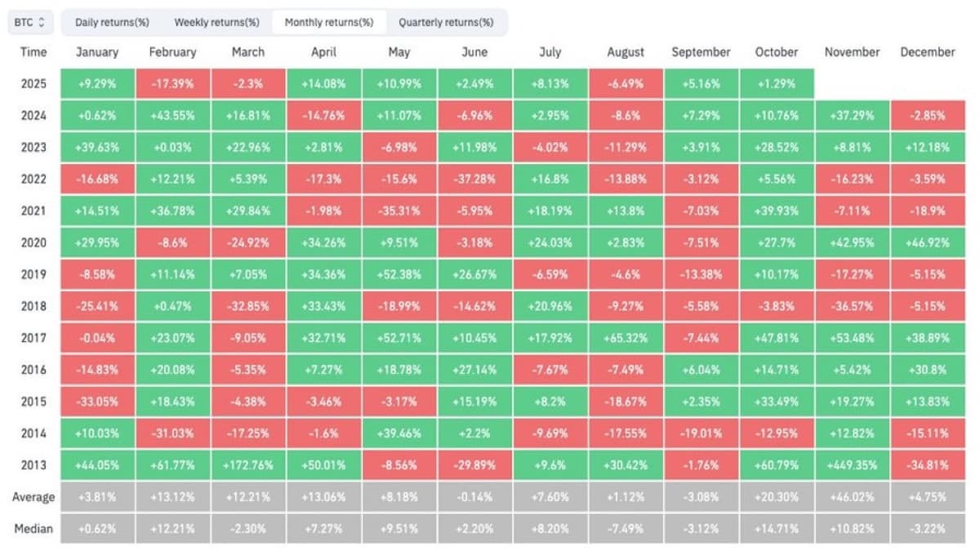Select the -17.39% February 2025 cell
The height and width of the screenshot is (550, 980).
(x=172, y=83)
